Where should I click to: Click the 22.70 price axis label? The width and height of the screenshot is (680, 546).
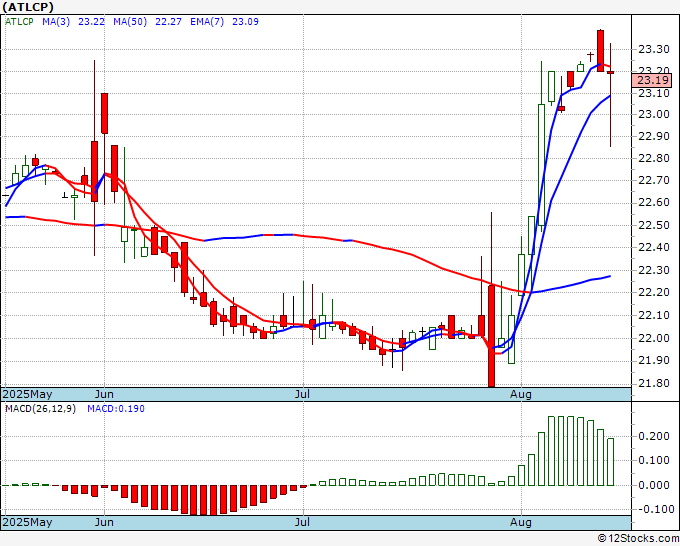point(654,180)
